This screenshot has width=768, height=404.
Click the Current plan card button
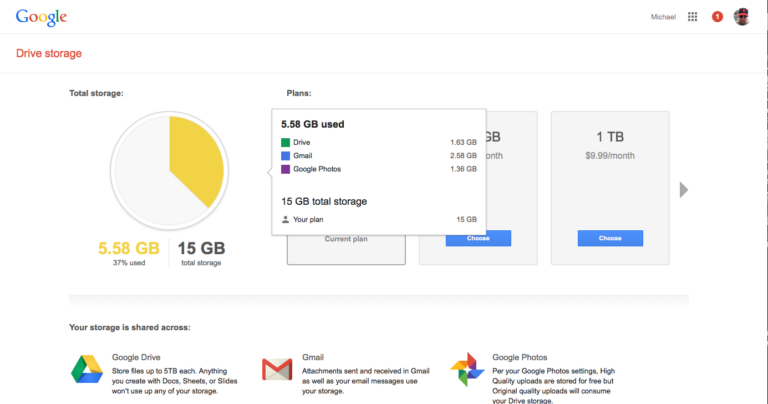[346, 239]
